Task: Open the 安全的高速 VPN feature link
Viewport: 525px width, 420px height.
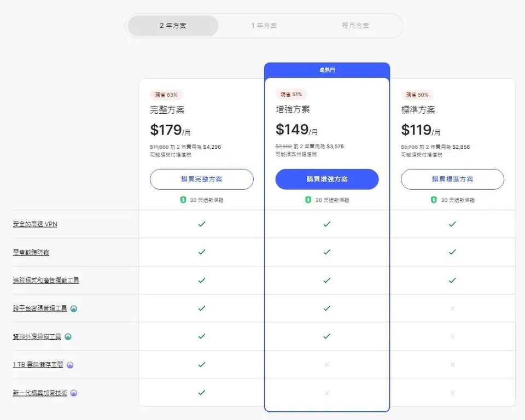Action: 35,224
